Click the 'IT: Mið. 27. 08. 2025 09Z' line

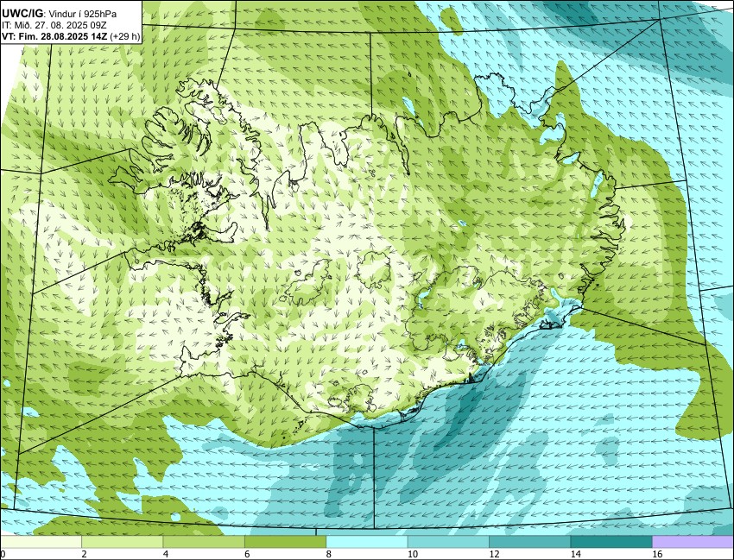tap(55, 26)
